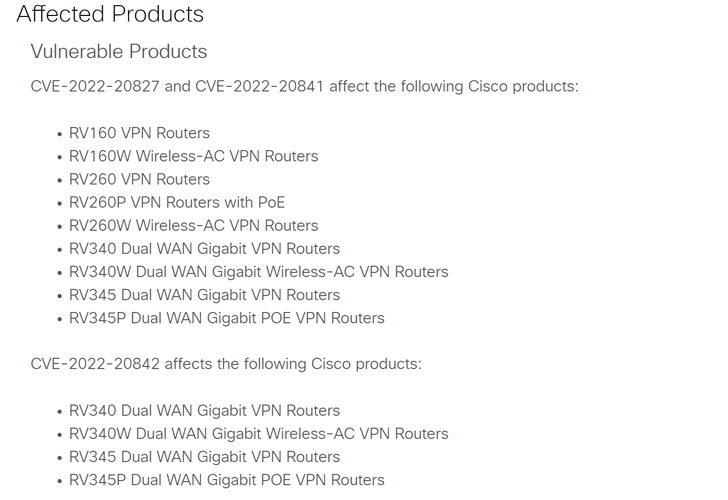Click the RV260 VPN Routers item
The height and width of the screenshot is (500, 728).
pyautogui.click(x=139, y=180)
